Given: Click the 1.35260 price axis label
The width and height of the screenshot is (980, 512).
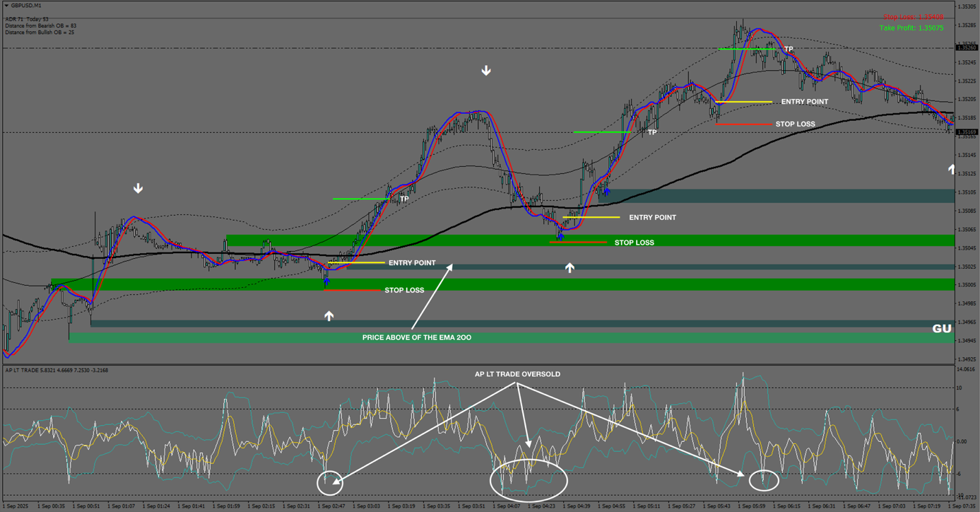Looking at the screenshot, I should (966, 48).
